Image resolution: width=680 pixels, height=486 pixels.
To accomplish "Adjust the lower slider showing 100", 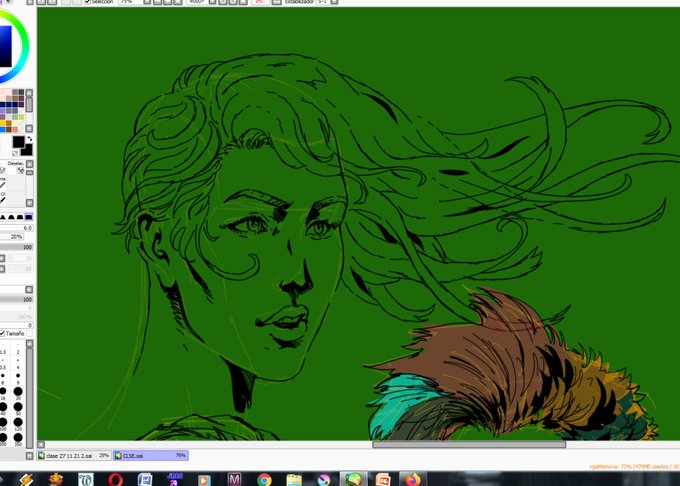I will click(x=16, y=299).
